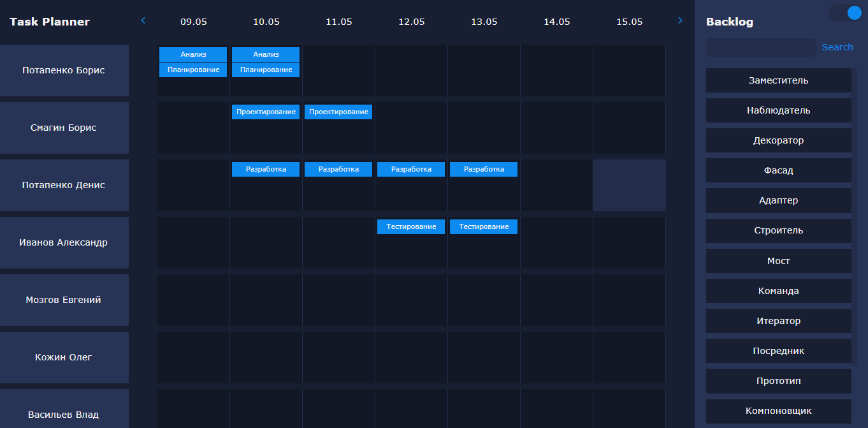Select user row Иванов Александр

tap(64, 242)
